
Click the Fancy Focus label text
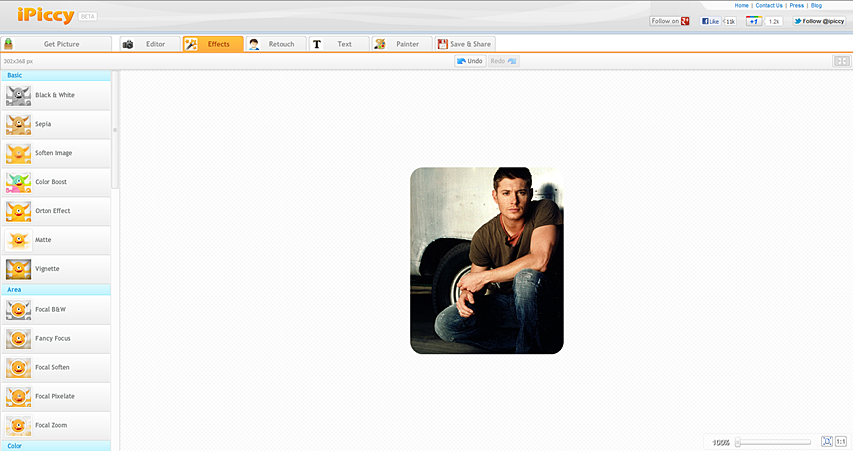[x=53, y=338]
